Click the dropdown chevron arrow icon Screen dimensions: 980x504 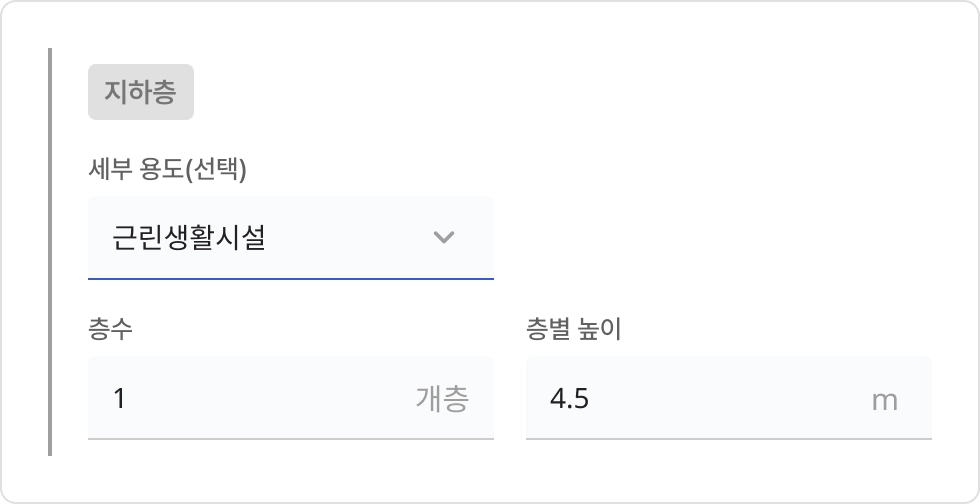click(x=444, y=238)
